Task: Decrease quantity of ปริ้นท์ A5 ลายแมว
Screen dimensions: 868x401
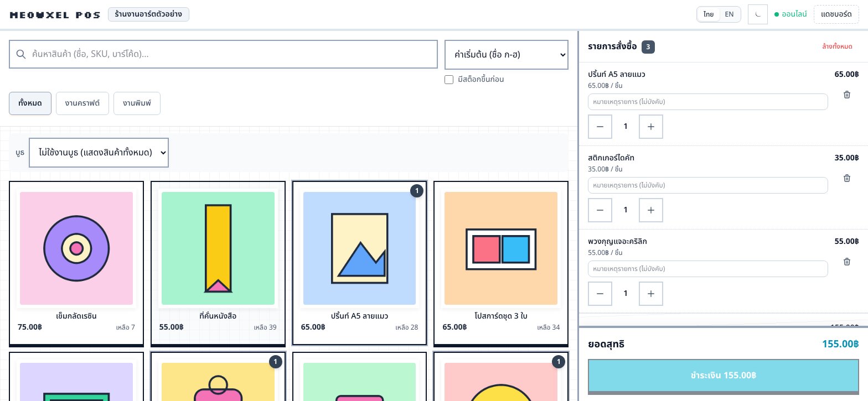Action: (x=600, y=127)
